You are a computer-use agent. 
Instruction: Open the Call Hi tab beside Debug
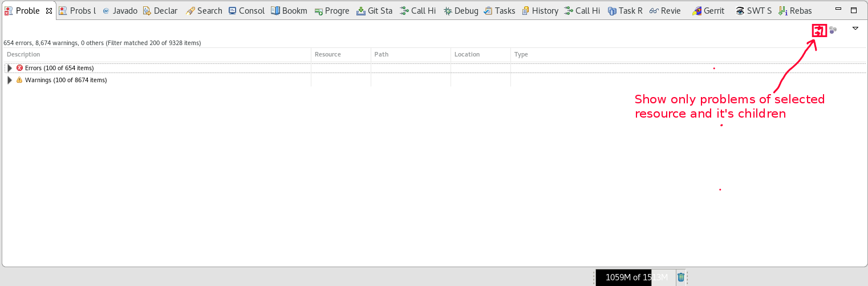pos(417,10)
